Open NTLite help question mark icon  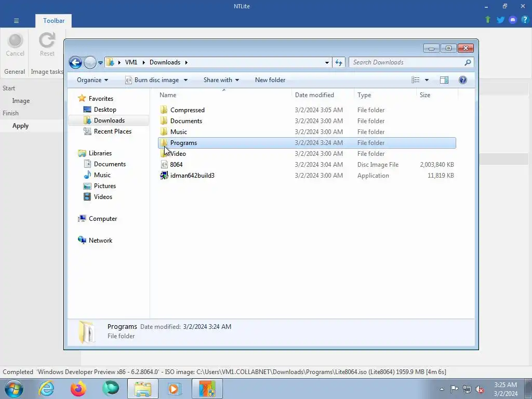point(525,20)
